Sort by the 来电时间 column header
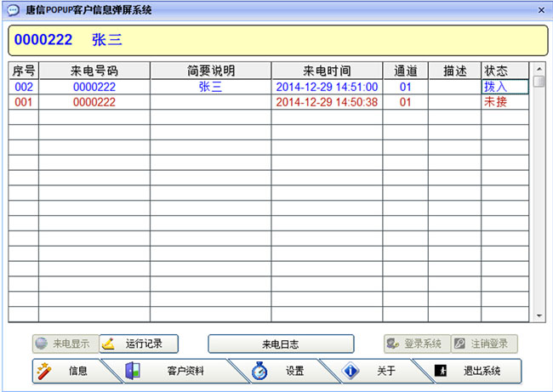 point(327,71)
